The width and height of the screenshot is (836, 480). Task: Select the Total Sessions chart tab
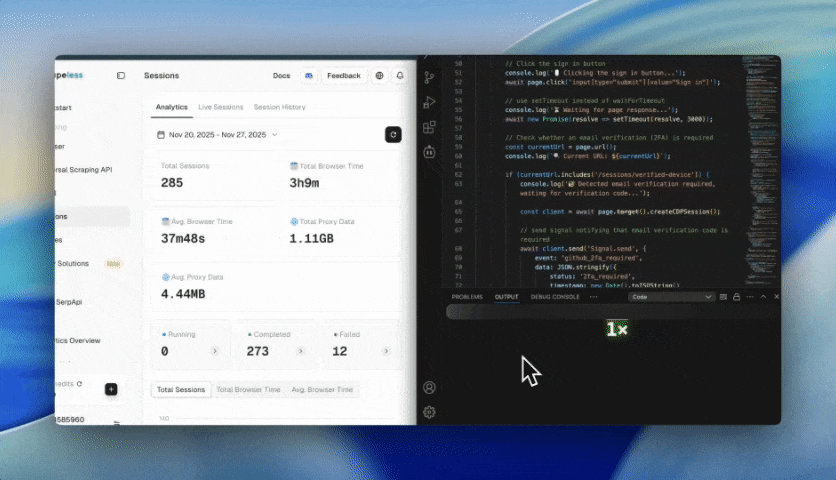181,390
